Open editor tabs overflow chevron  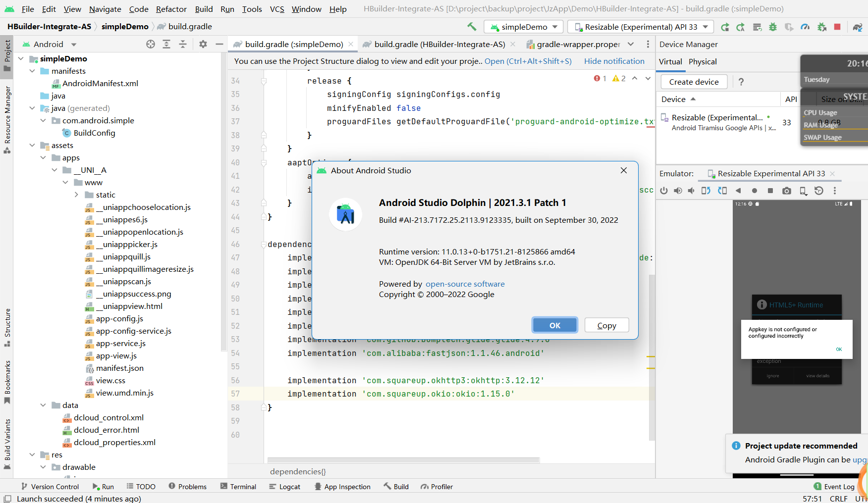[x=631, y=44]
